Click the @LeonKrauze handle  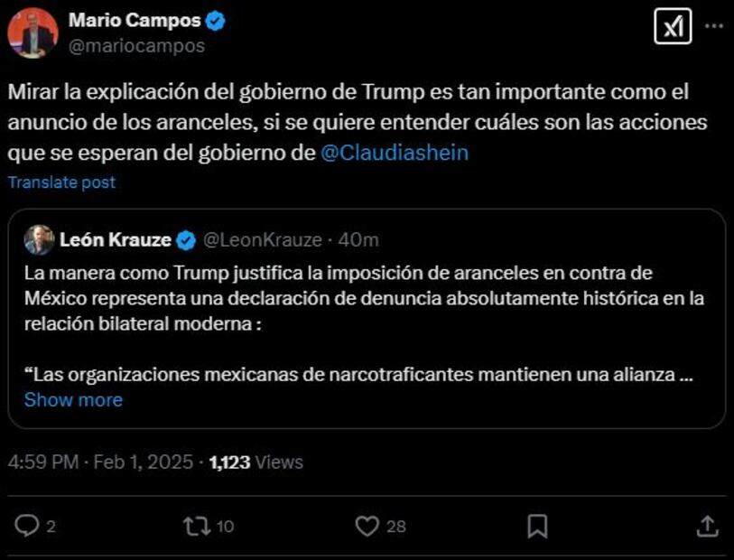262,240
